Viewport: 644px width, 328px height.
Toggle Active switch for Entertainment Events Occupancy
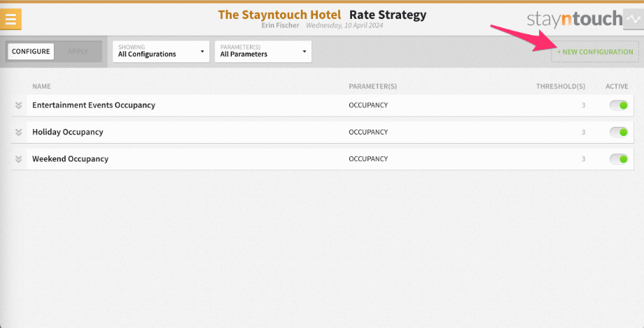pyautogui.click(x=619, y=105)
